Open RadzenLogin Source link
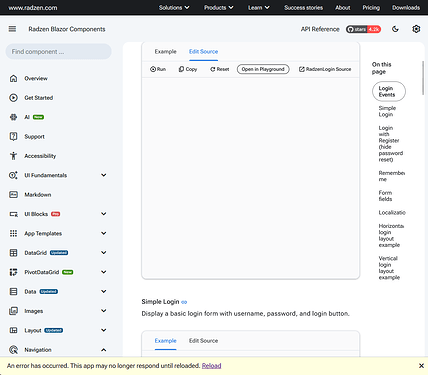This screenshot has height=375, width=428. pos(325,69)
